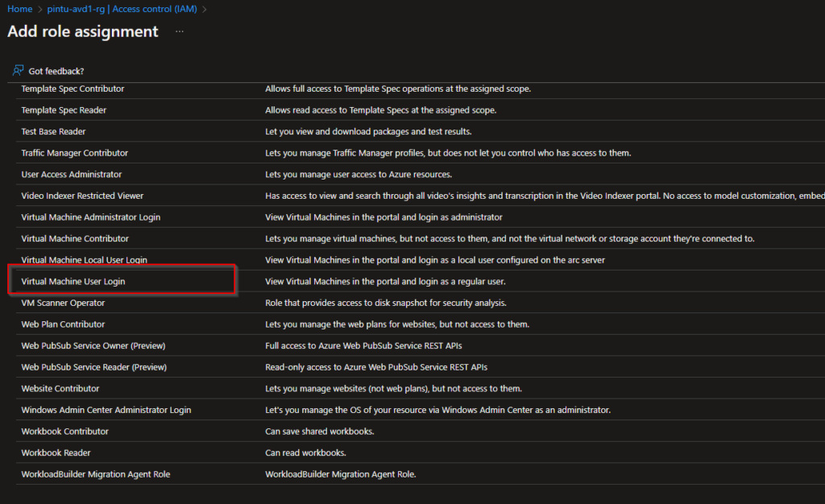This screenshot has width=825, height=504.
Task: Click description 'Lets you manage Traffic Manager profiles'
Action: (x=448, y=153)
